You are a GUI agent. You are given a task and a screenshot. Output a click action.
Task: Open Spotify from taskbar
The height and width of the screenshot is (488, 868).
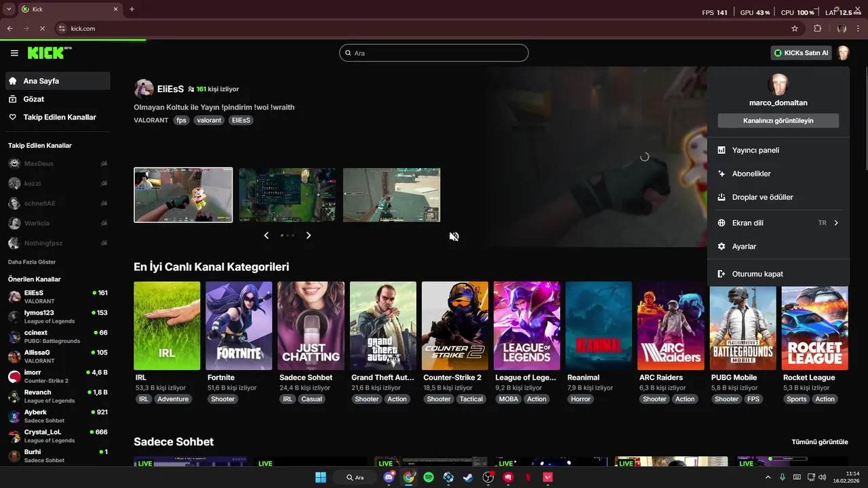click(x=429, y=477)
